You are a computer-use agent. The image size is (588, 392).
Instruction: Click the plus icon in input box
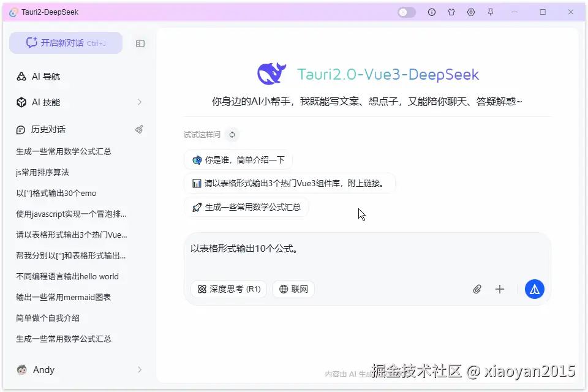500,289
